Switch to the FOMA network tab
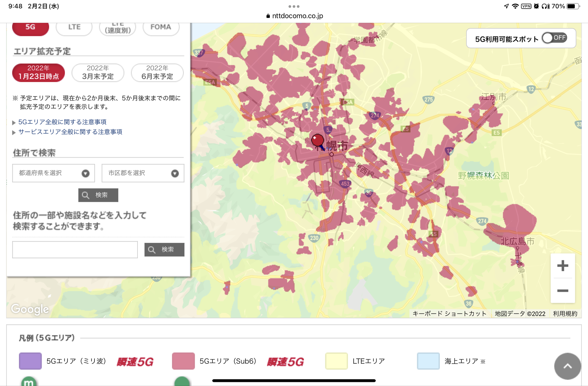The width and height of the screenshot is (588, 386). (x=161, y=27)
